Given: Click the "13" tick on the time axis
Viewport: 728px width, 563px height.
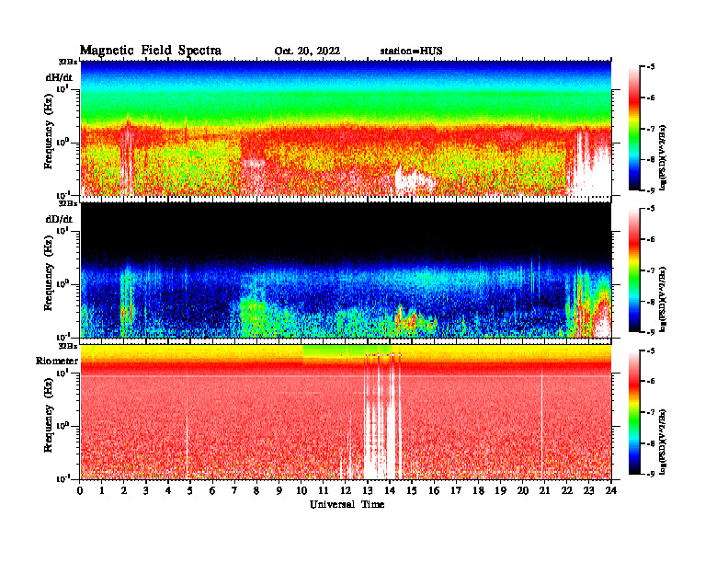Looking at the screenshot, I should click(x=368, y=490).
